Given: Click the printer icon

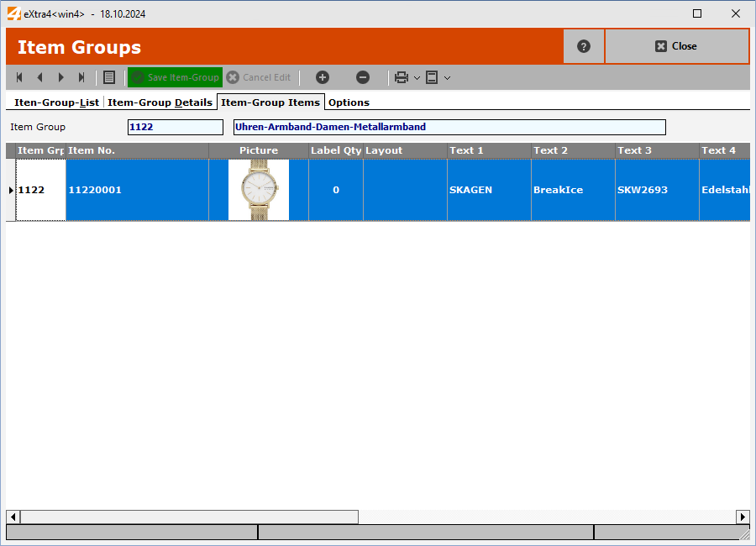Looking at the screenshot, I should [x=402, y=77].
